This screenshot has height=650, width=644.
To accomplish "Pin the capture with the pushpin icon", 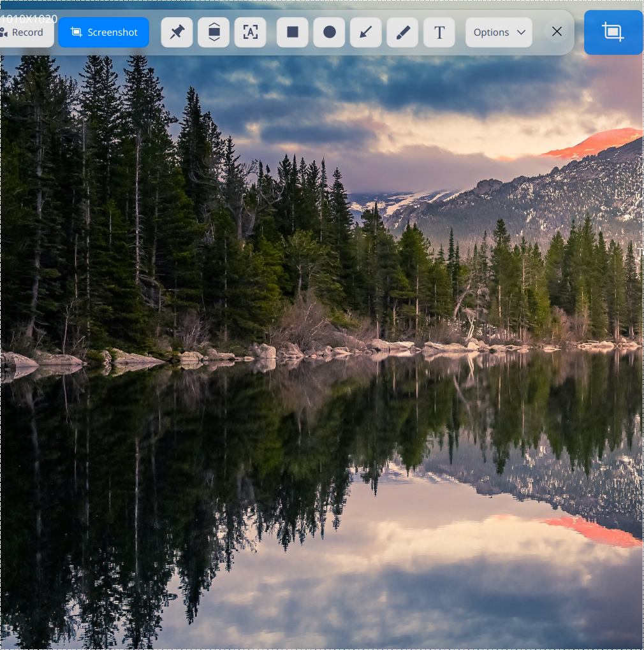I will click(x=177, y=32).
